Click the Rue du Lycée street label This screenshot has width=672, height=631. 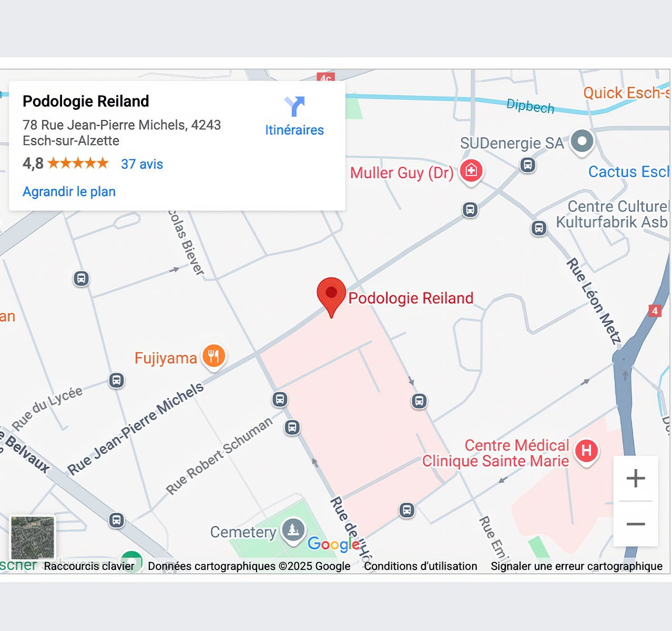(47, 408)
